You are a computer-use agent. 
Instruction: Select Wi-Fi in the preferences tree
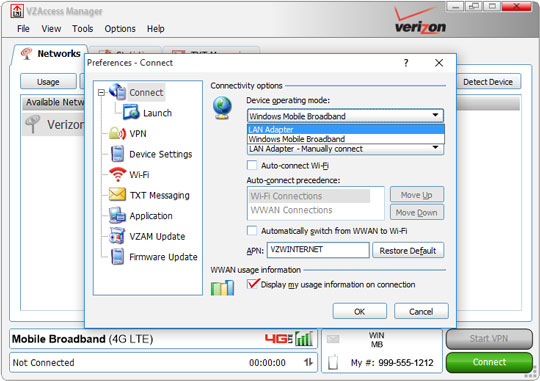tap(139, 175)
